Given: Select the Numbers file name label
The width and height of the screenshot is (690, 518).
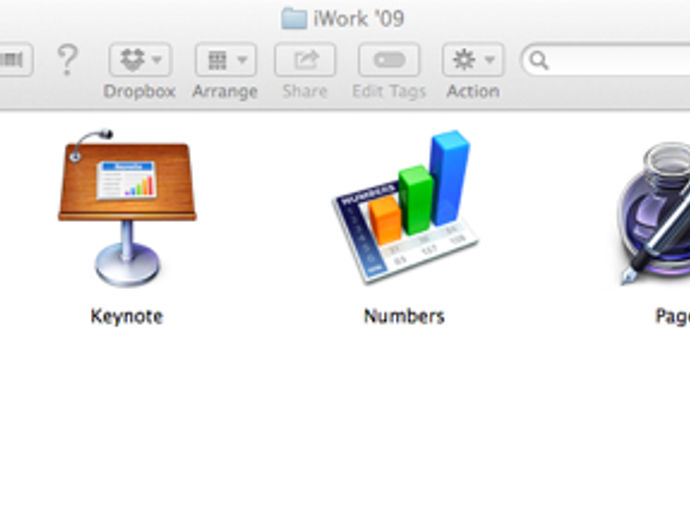Looking at the screenshot, I should [x=404, y=316].
